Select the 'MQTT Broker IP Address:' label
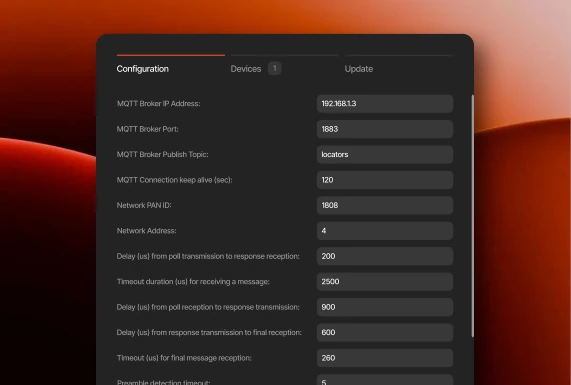 pos(158,104)
